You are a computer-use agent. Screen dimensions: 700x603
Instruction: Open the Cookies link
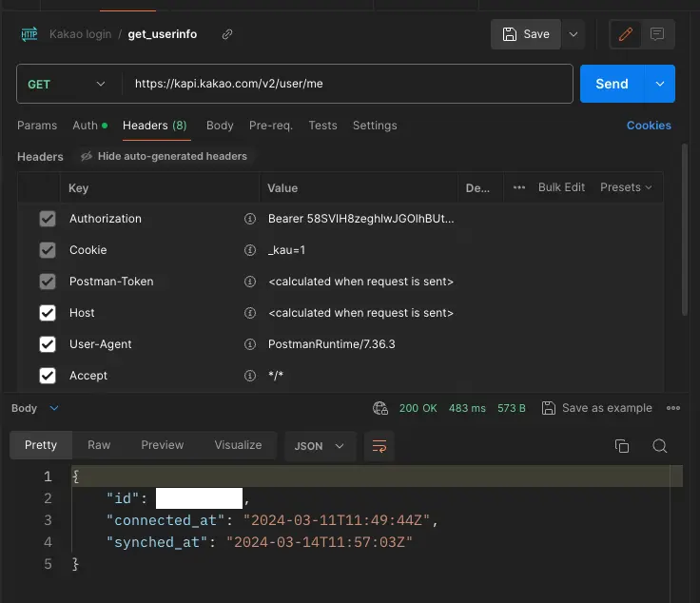point(649,126)
